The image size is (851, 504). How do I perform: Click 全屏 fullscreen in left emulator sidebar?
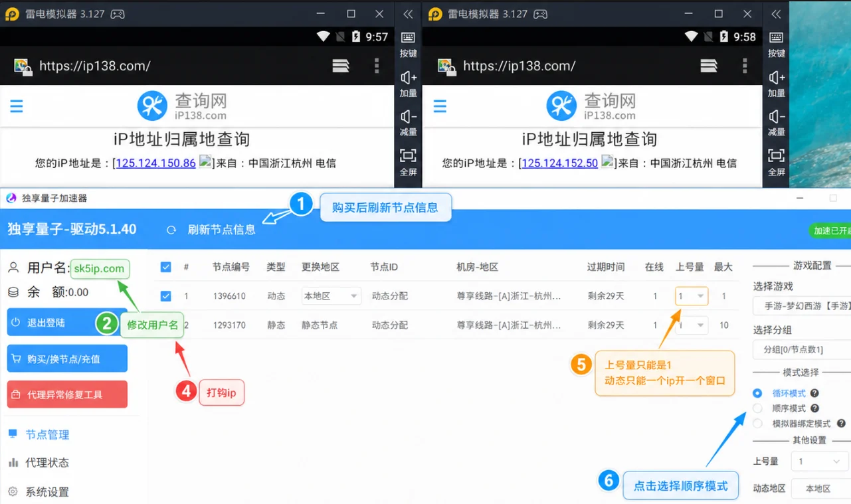coord(408,162)
